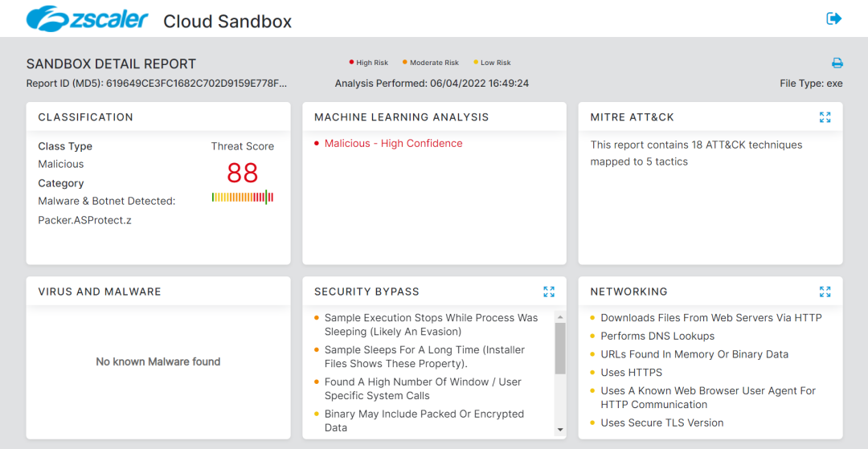Select the 'Performs DNS Lookups' entry
Viewport: 868px width, 449px height.
point(657,337)
